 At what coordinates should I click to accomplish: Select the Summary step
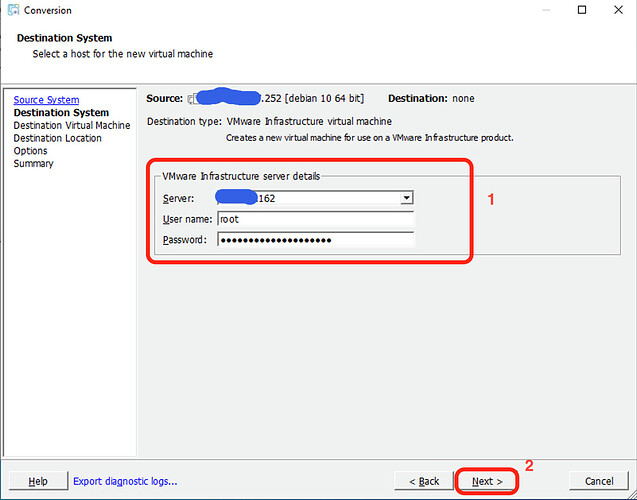coord(33,163)
